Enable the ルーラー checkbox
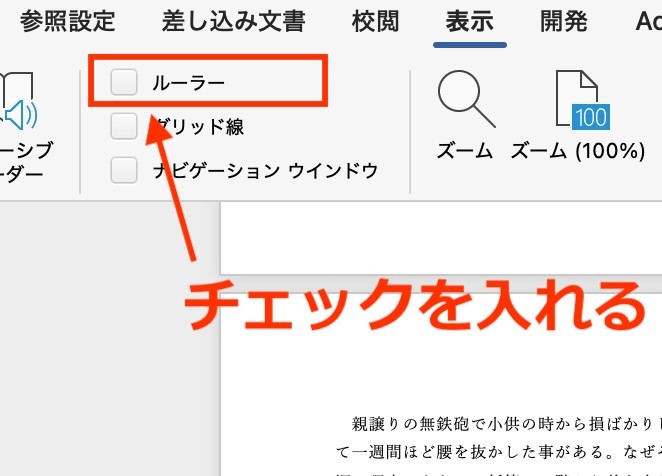Viewport: 662px width, 476px height. click(x=124, y=82)
